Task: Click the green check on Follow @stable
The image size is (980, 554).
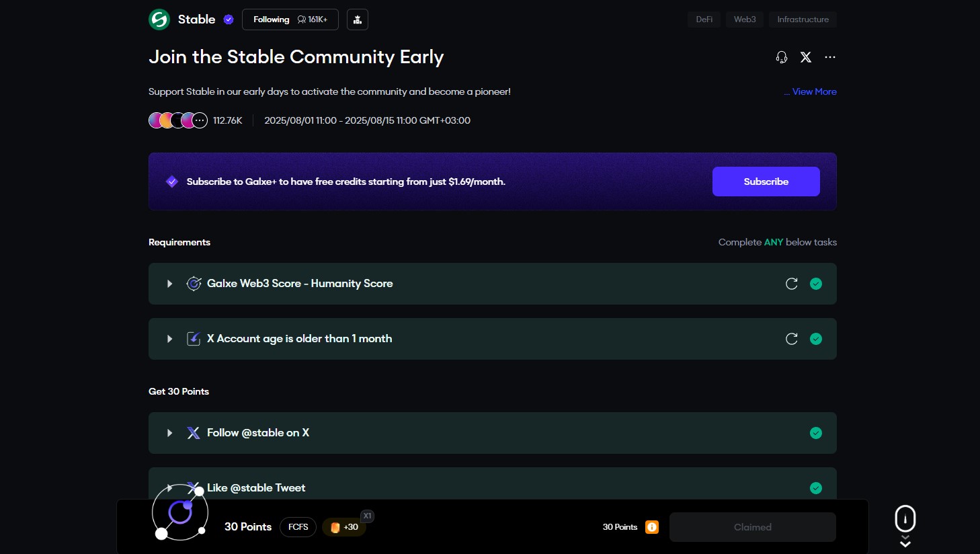Action: click(816, 433)
